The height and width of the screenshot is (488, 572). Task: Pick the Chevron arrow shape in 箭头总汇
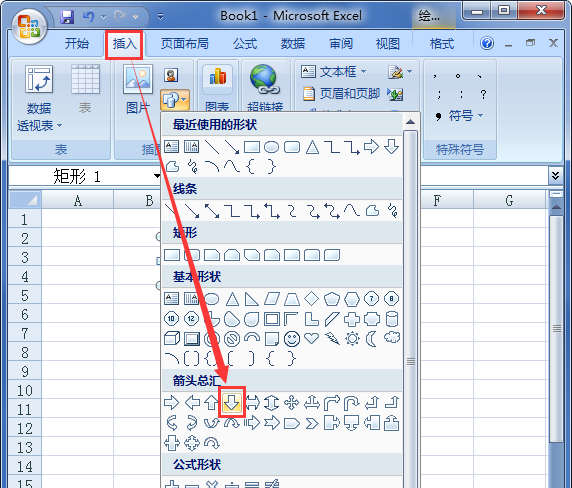312,423
